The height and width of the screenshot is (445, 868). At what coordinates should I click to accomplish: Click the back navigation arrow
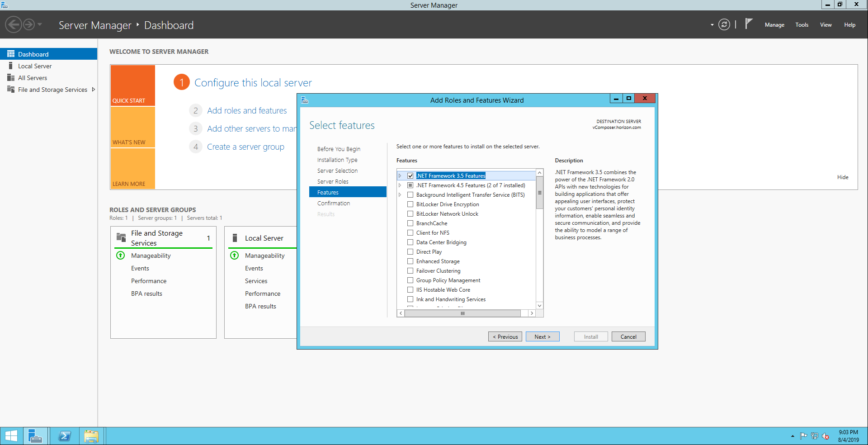click(x=14, y=25)
